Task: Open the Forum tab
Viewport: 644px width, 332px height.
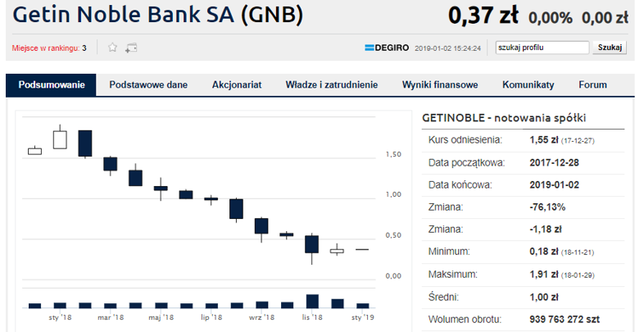Action: 592,85
